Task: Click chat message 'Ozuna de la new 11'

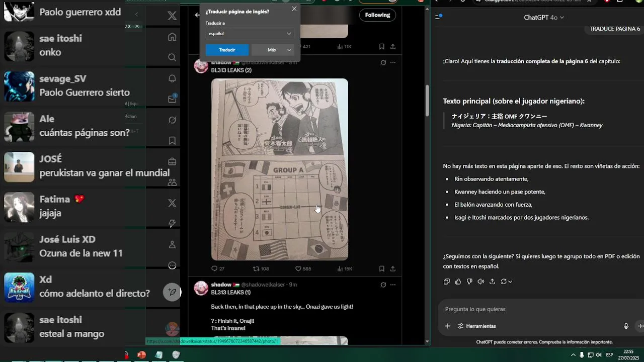Action: pyautogui.click(x=81, y=253)
